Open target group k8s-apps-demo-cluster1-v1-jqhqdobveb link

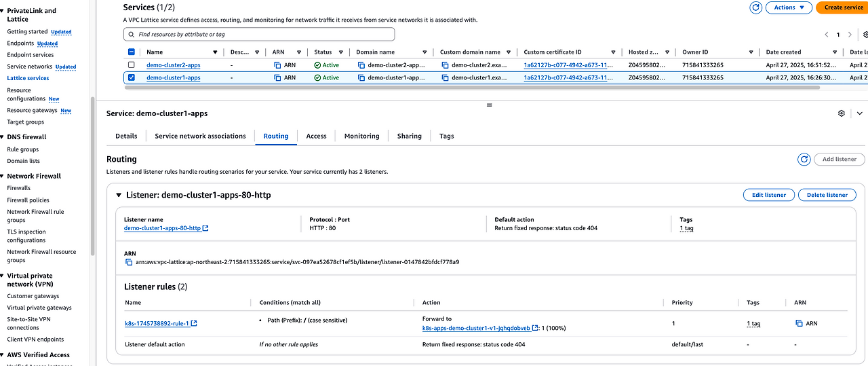tap(481, 328)
